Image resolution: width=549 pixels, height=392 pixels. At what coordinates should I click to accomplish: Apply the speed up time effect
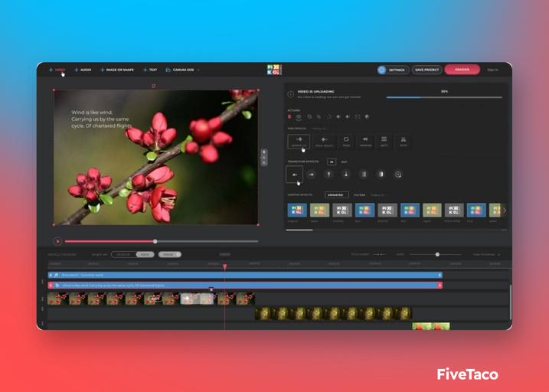(299, 142)
